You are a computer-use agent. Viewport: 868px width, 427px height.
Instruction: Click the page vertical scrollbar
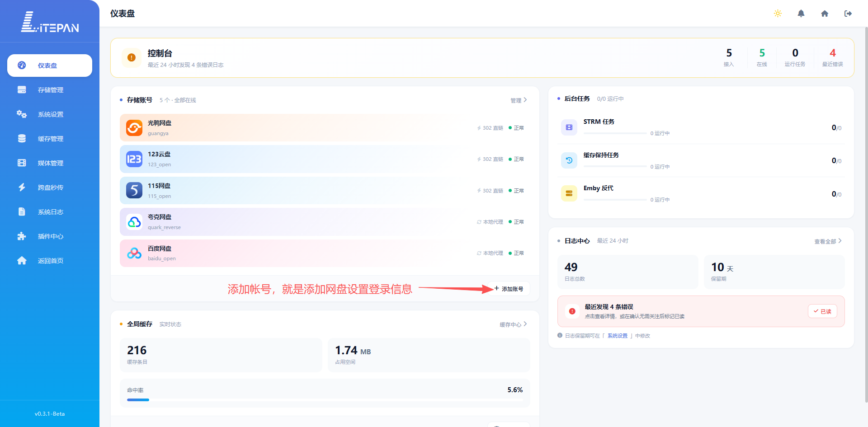point(866,215)
